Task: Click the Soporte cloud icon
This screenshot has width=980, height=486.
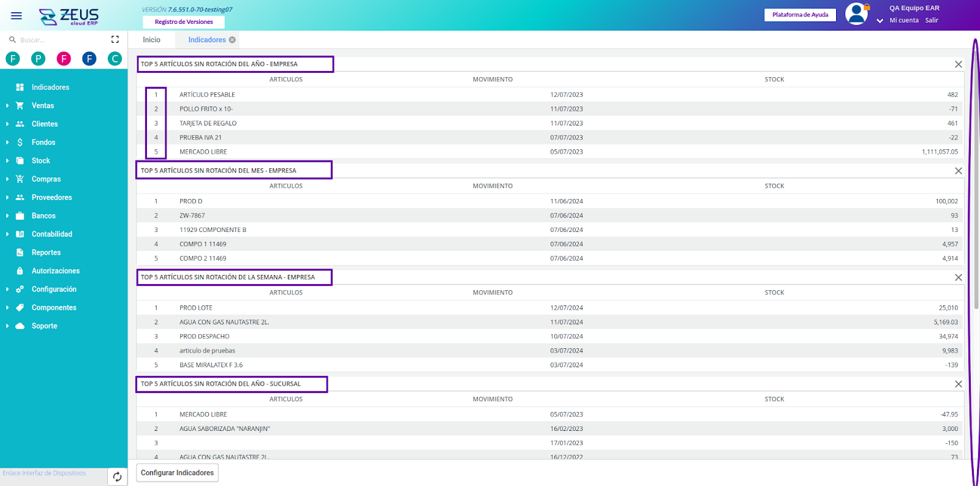Action: [20, 326]
